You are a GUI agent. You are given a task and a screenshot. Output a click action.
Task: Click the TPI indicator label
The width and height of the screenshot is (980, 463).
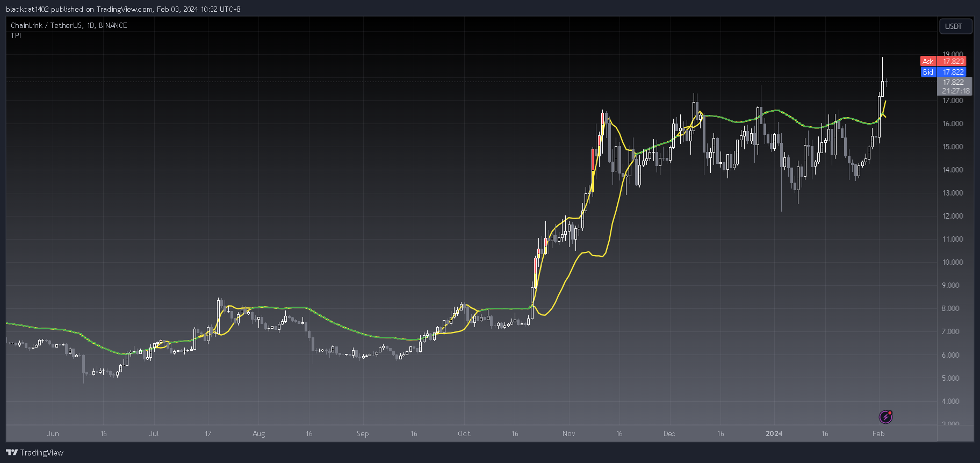16,35
